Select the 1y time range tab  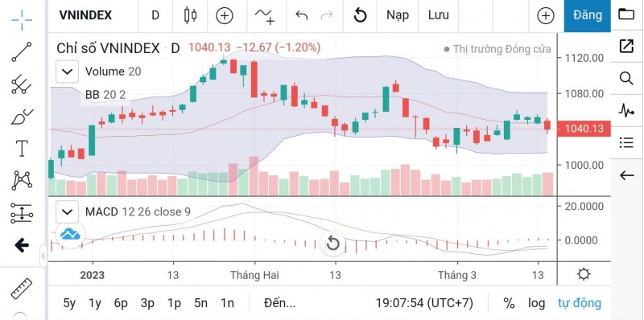pos(95,303)
